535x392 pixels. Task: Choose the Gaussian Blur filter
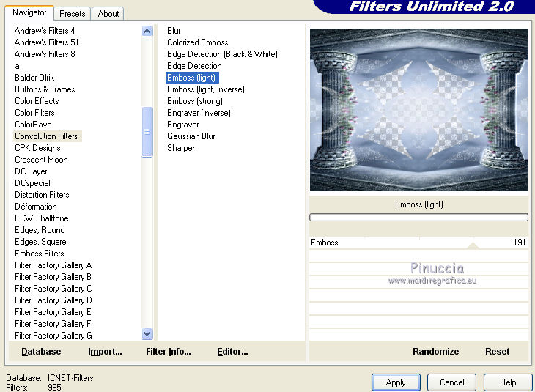[x=191, y=136]
